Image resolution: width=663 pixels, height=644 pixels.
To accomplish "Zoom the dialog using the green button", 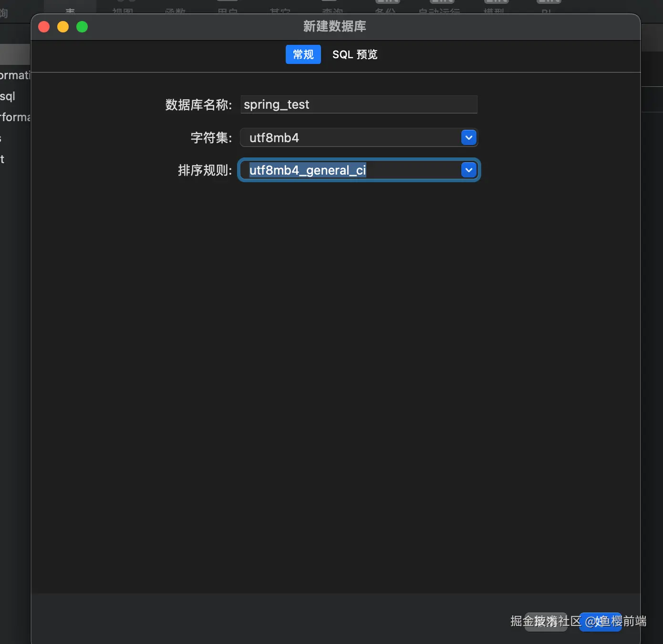I will coord(82,27).
